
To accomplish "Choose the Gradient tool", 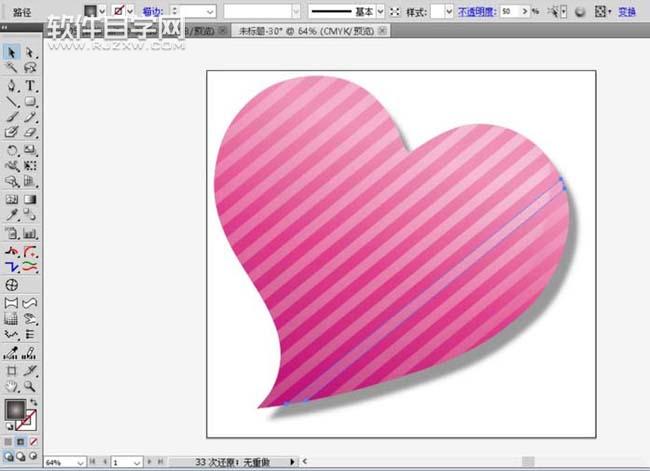I will tap(30, 199).
